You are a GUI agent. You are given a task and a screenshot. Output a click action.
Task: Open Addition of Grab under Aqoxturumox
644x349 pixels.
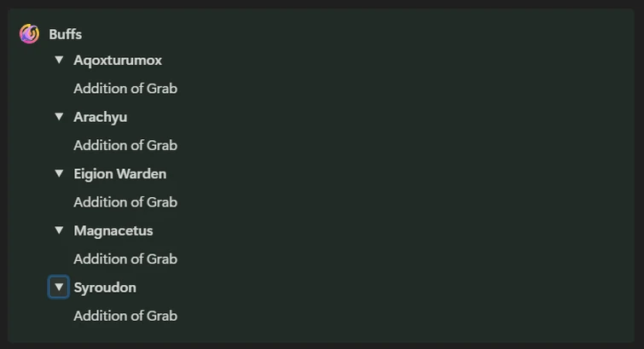(125, 89)
